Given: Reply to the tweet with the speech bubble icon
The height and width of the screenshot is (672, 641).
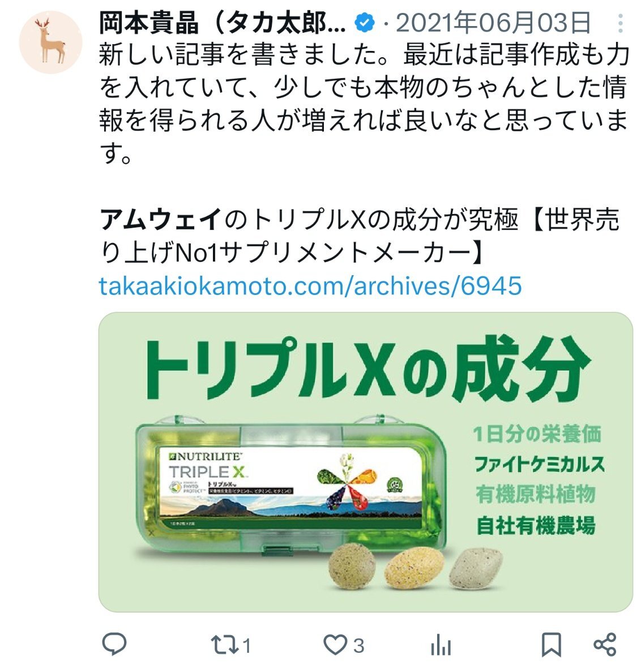Looking at the screenshot, I should [114, 644].
